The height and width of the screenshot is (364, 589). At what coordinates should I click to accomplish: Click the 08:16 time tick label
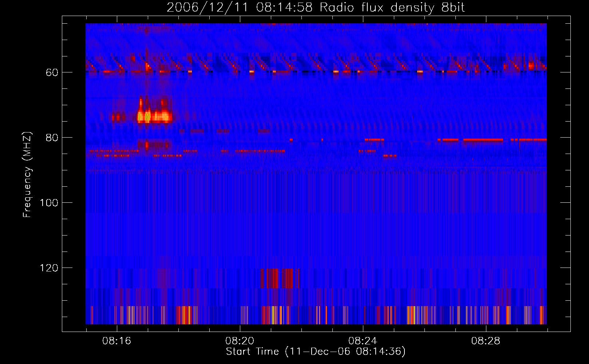(116, 341)
